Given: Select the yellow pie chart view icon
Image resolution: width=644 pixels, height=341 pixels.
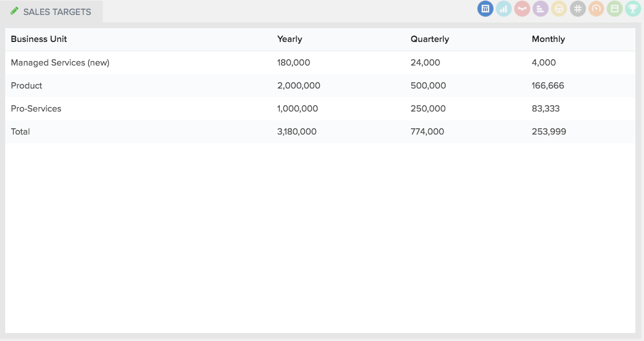Looking at the screenshot, I should click(559, 9).
